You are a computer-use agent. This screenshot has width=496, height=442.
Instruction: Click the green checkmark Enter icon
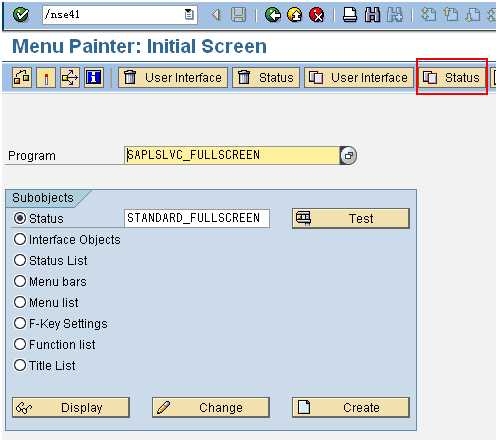coord(21,15)
